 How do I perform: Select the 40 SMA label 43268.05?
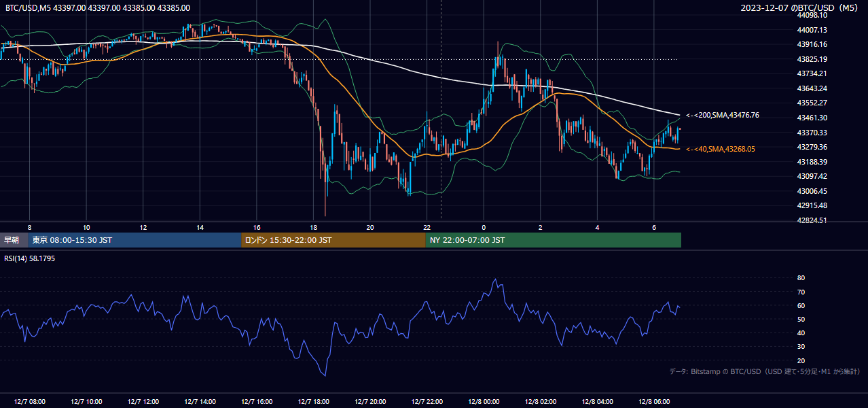point(721,149)
